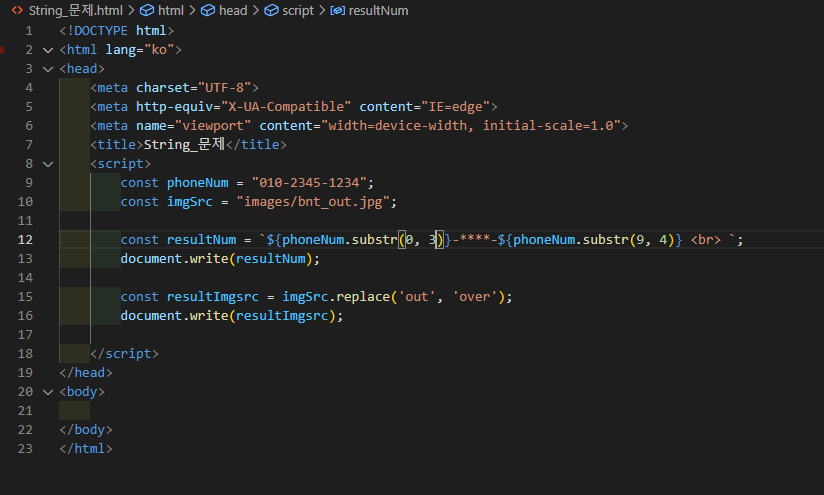Select the head breadcrumb segment

pos(233,11)
